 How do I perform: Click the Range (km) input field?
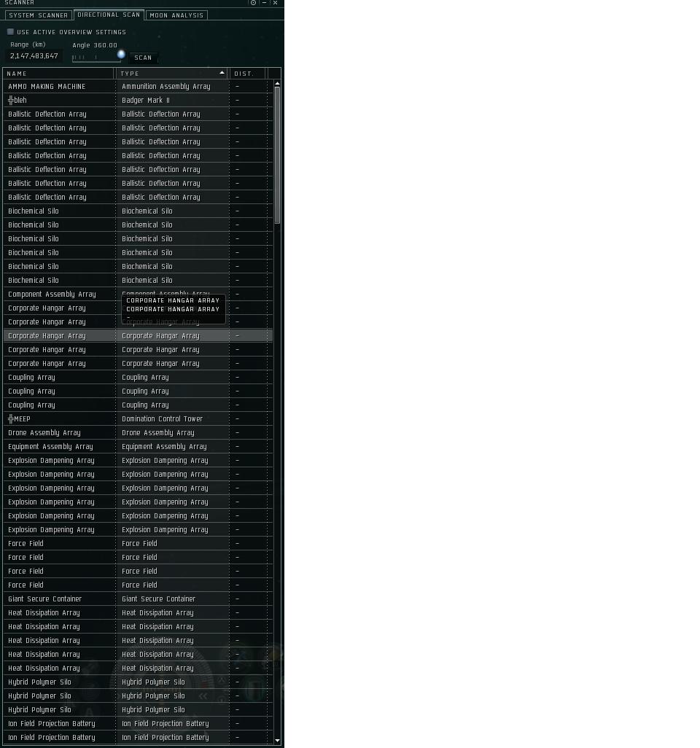34,56
